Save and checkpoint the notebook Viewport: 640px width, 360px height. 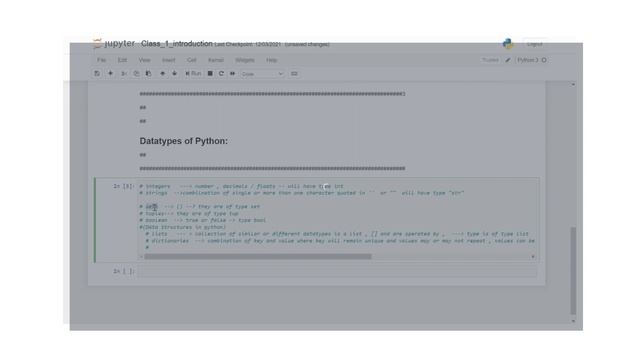pyautogui.click(x=97, y=73)
